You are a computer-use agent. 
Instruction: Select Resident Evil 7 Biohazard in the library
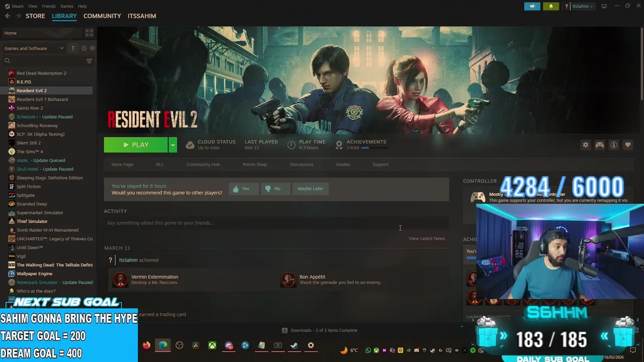[x=42, y=100]
